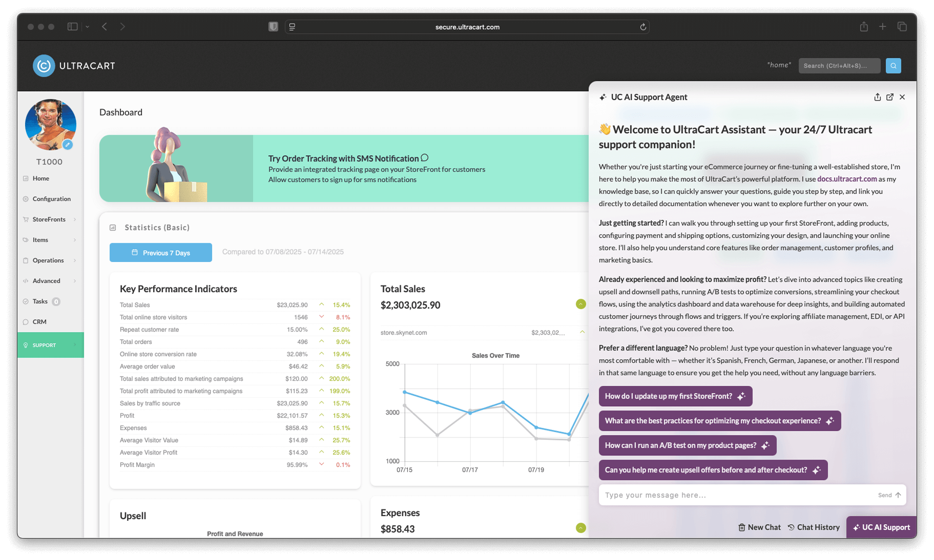Viewport: 934px width, 560px height.
Task: Click the Statistics (Basic) panel icon
Action: click(113, 227)
